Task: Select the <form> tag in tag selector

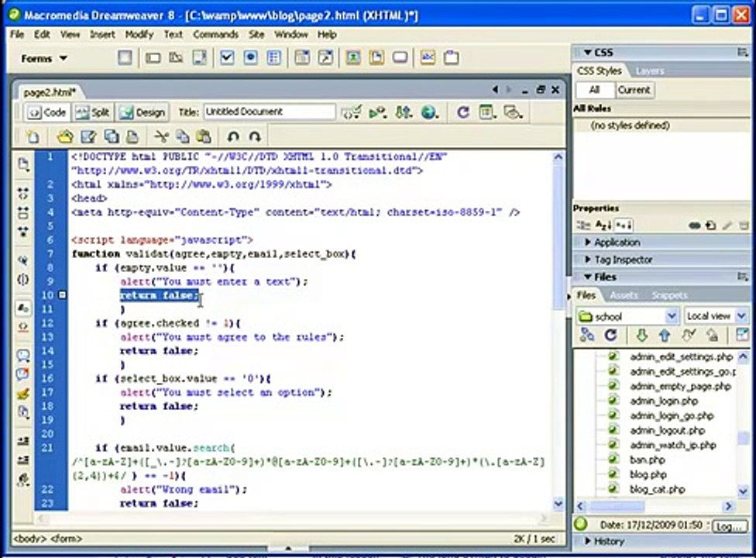Action: pos(66,539)
